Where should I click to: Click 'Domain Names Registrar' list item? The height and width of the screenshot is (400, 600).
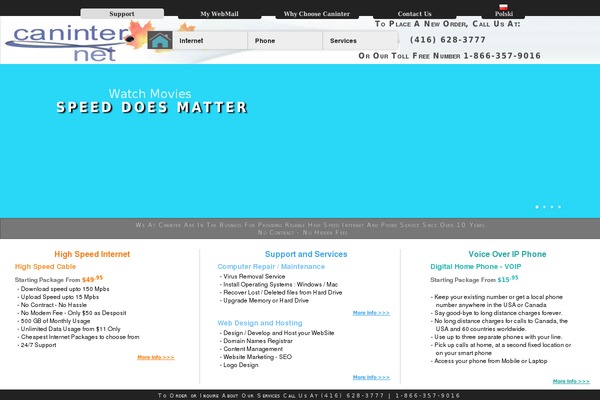(256, 341)
